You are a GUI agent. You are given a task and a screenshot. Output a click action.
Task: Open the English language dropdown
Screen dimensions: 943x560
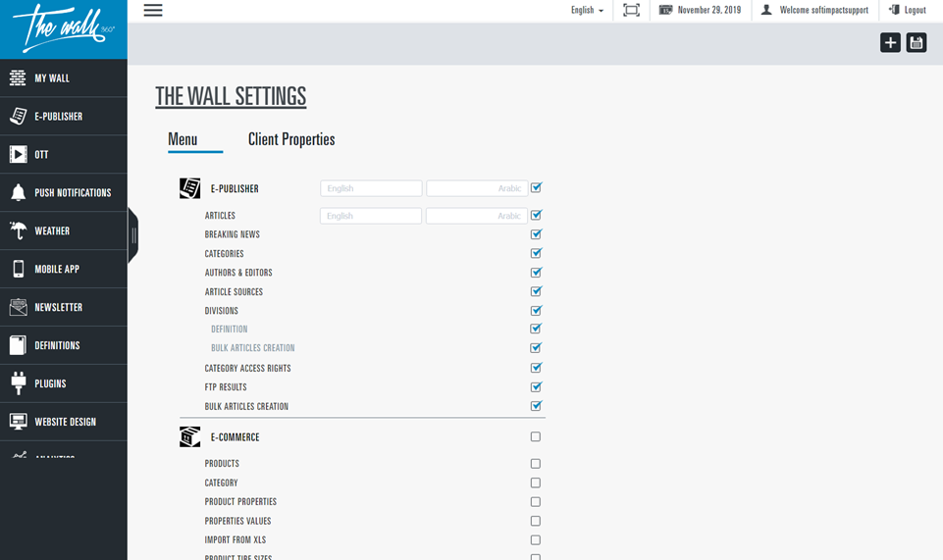pyautogui.click(x=587, y=10)
